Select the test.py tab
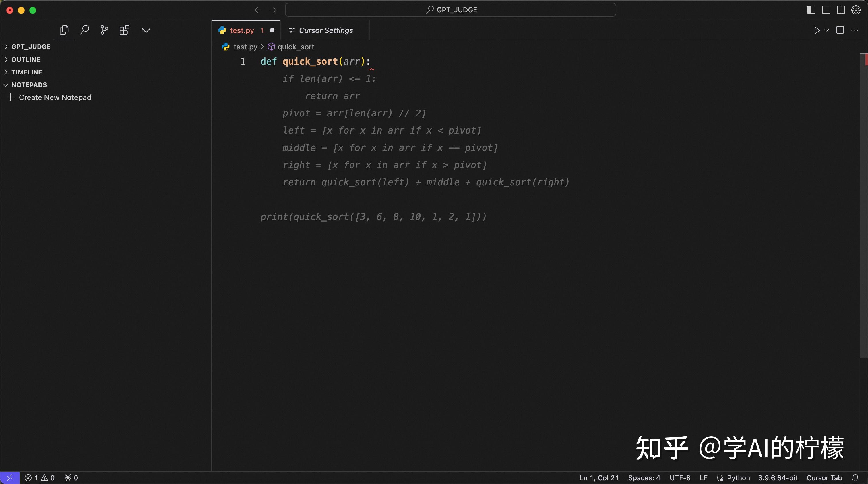 click(242, 30)
